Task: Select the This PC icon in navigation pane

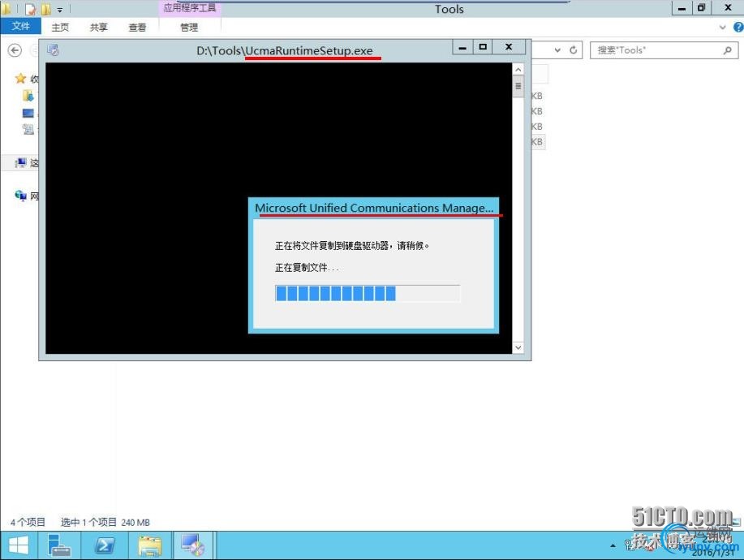Action: point(20,163)
